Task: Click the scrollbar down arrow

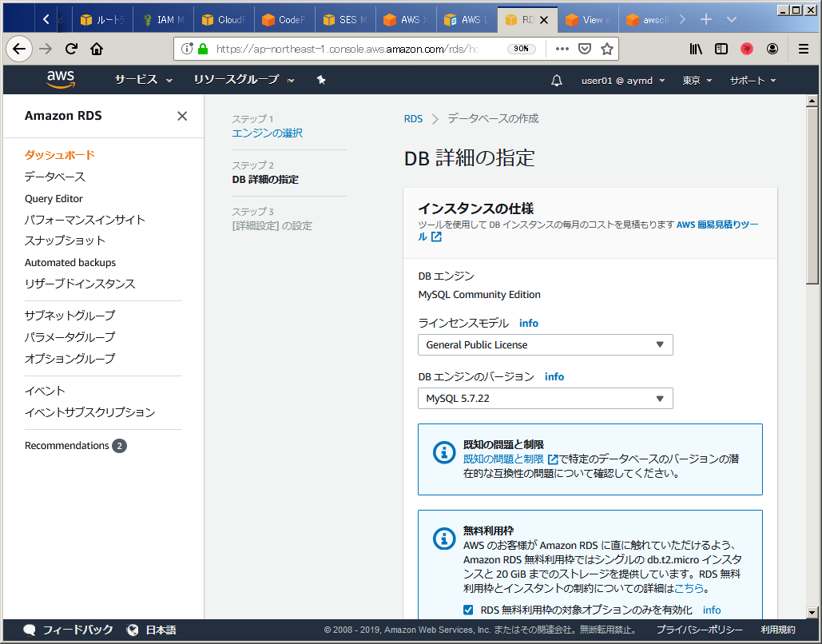Action: coord(812,612)
